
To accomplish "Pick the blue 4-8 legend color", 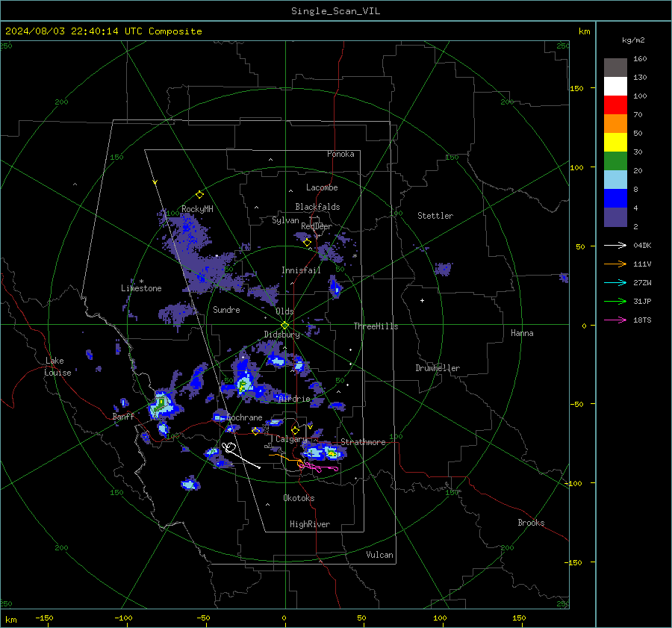I will (x=615, y=199).
